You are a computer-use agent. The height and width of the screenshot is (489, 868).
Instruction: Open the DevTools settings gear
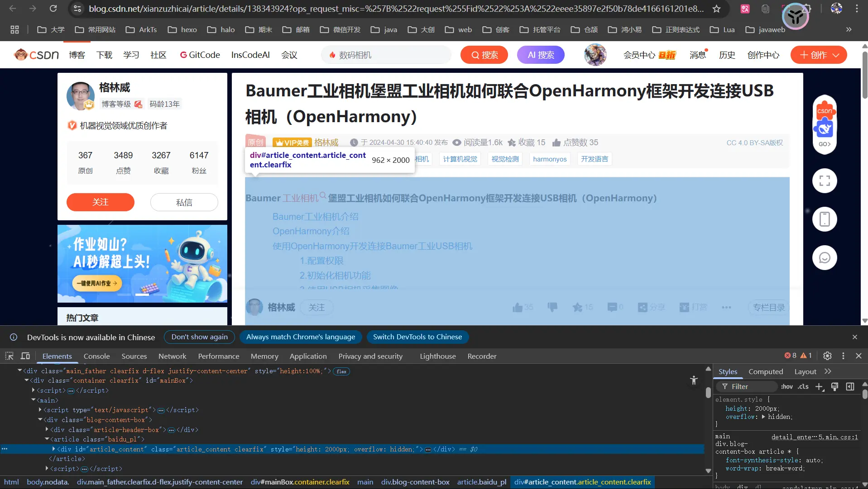[x=827, y=356]
